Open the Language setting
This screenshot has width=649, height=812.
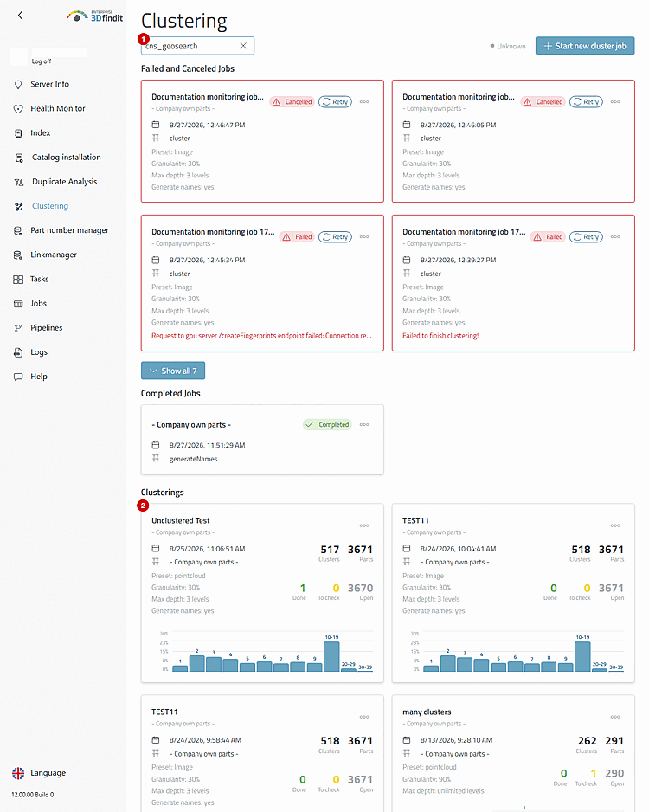click(x=48, y=773)
